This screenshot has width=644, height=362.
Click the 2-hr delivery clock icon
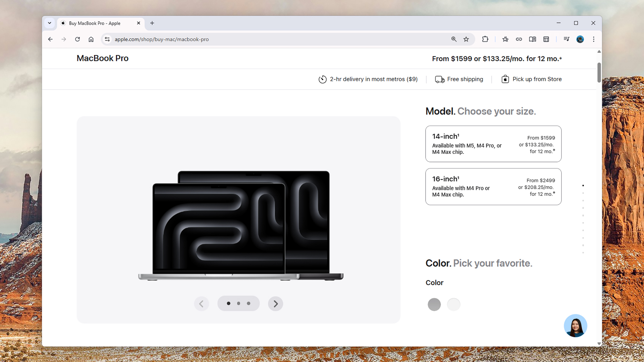(x=323, y=79)
